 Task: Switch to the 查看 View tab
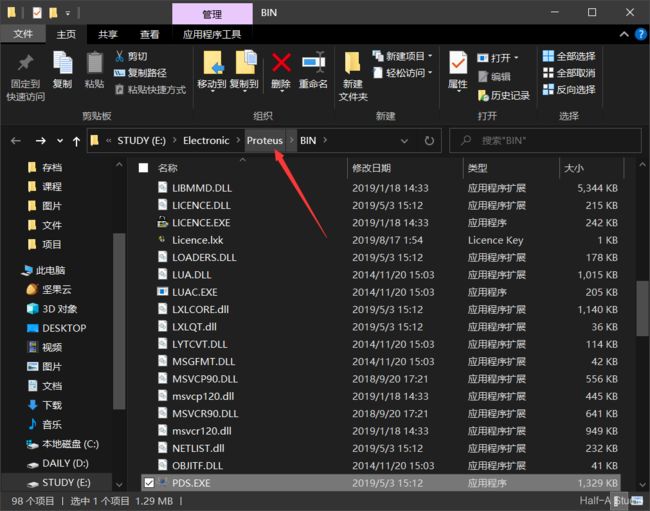click(149, 34)
